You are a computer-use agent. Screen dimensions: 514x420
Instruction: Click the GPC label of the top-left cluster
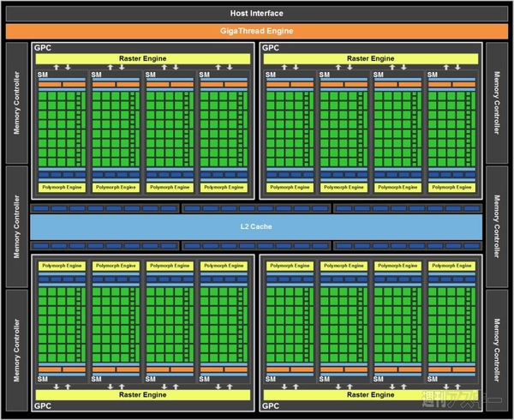click(43, 49)
